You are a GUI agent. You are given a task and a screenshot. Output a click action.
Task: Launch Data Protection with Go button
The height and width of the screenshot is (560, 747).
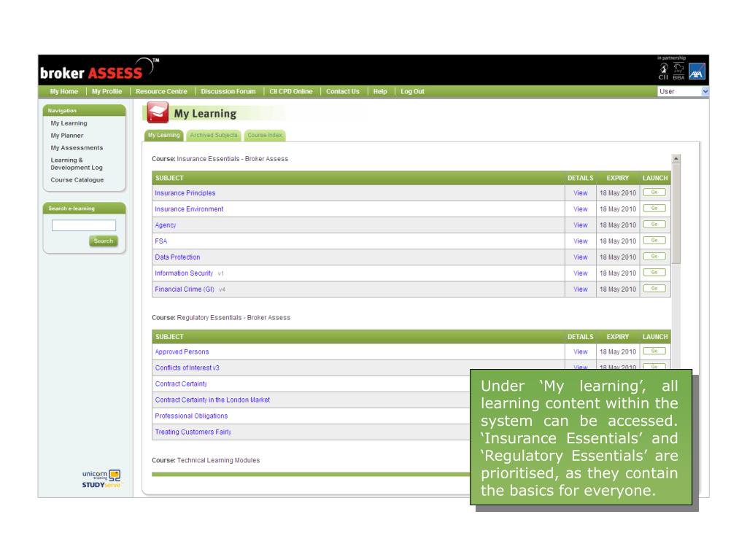coord(654,256)
